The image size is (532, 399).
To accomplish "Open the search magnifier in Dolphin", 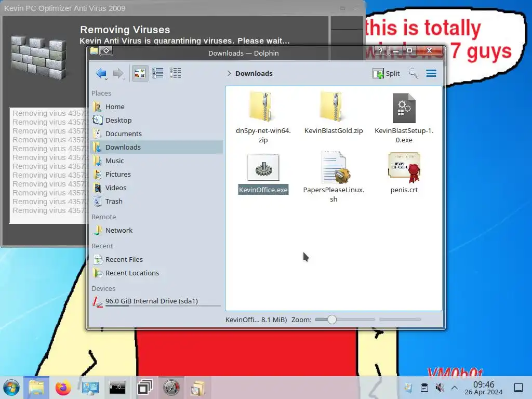I will pyautogui.click(x=413, y=73).
